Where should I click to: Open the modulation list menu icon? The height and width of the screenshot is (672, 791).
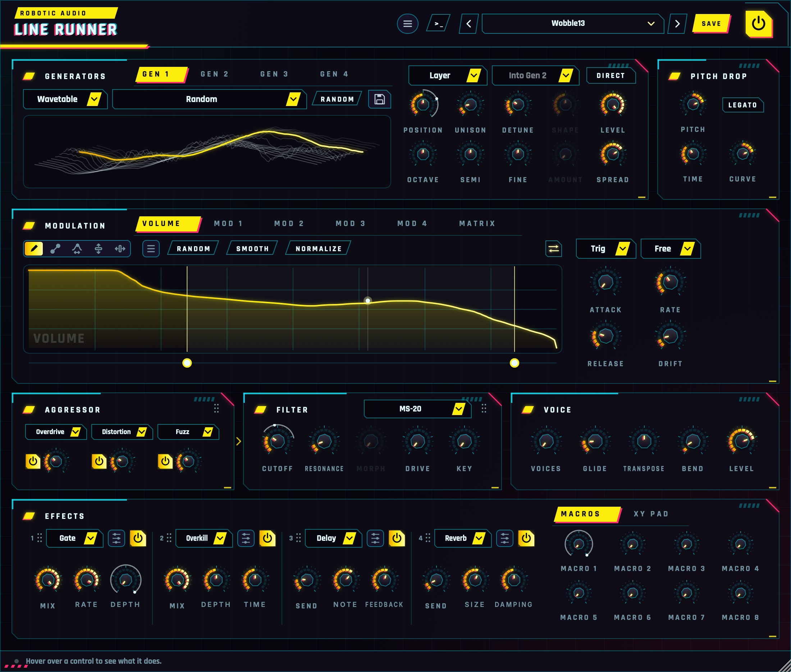click(151, 249)
